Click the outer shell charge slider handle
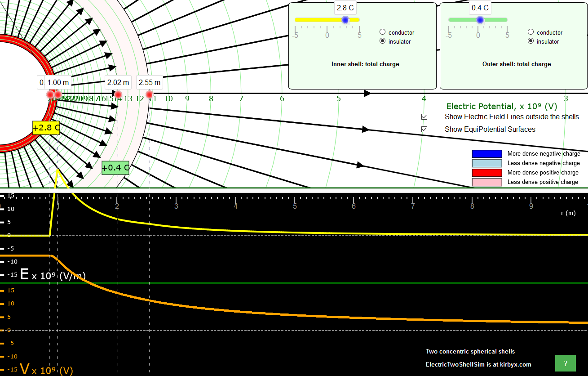588x376 pixels. pyautogui.click(x=480, y=20)
